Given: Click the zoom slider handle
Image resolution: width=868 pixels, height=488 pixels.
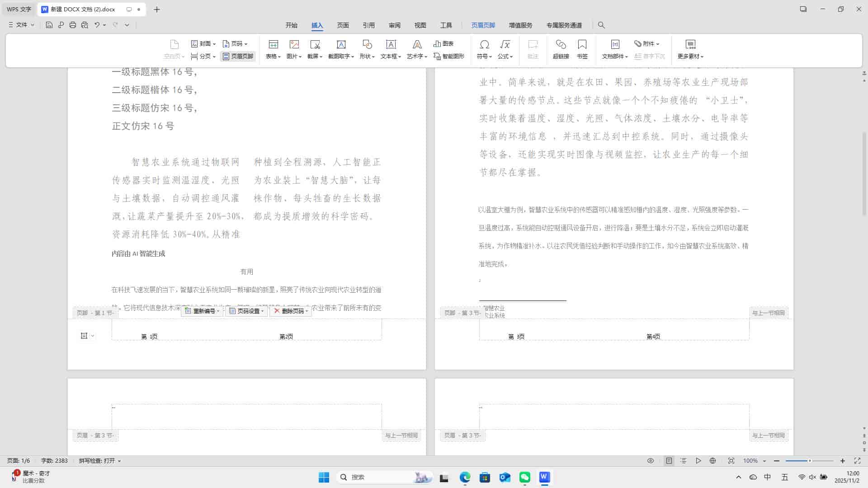Looking at the screenshot, I should coord(810,461).
